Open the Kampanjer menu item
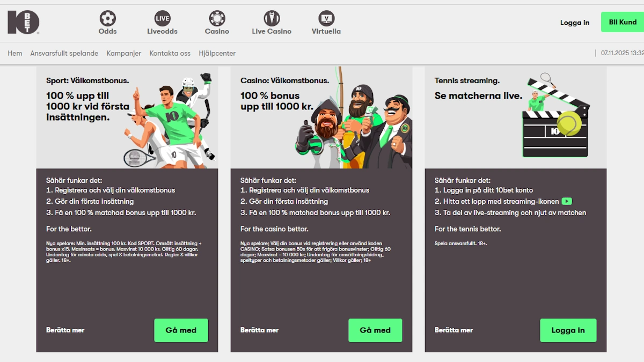The height and width of the screenshot is (362, 644). [x=124, y=54]
